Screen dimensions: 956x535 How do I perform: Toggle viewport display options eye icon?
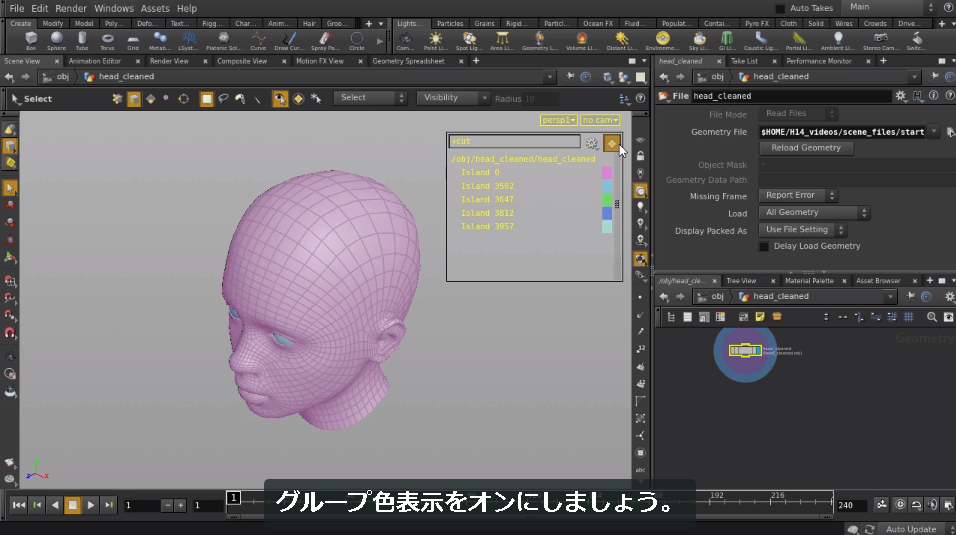click(x=640, y=140)
